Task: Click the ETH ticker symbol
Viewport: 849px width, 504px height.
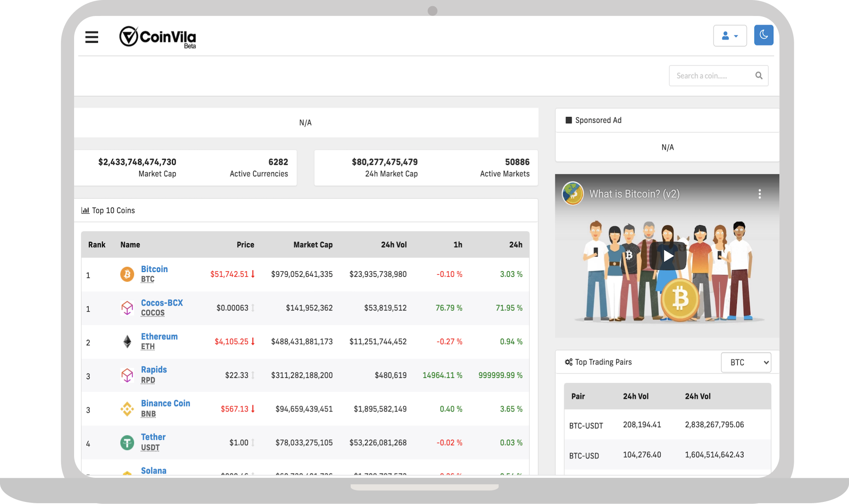Action: [148, 347]
